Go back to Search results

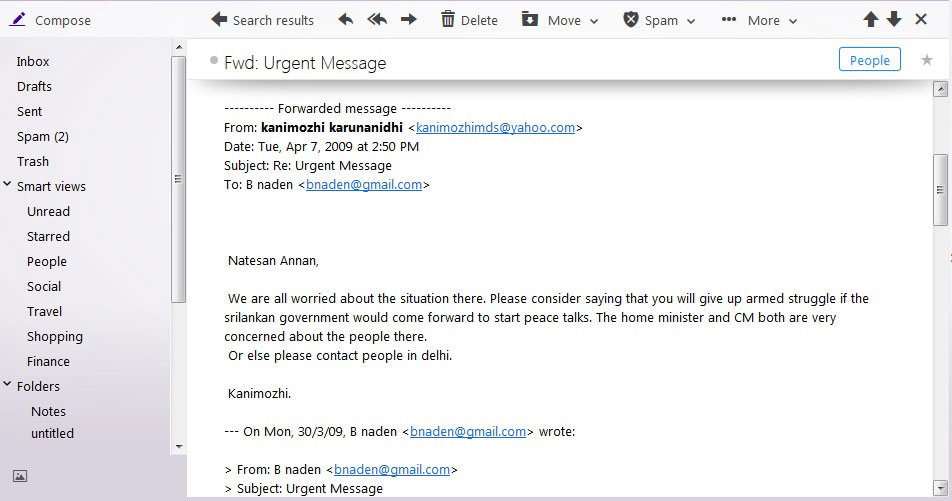tap(262, 20)
